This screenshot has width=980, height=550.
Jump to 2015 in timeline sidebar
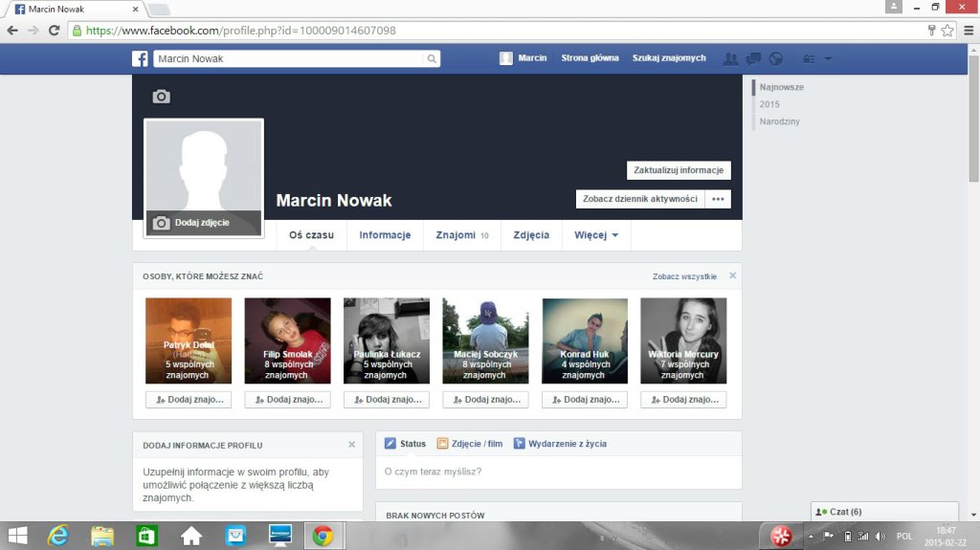[x=769, y=104]
